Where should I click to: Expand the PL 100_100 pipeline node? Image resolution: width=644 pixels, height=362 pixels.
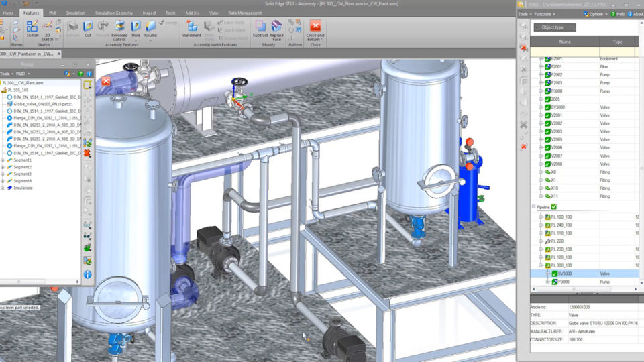pyautogui.click(x=541, y=217)
